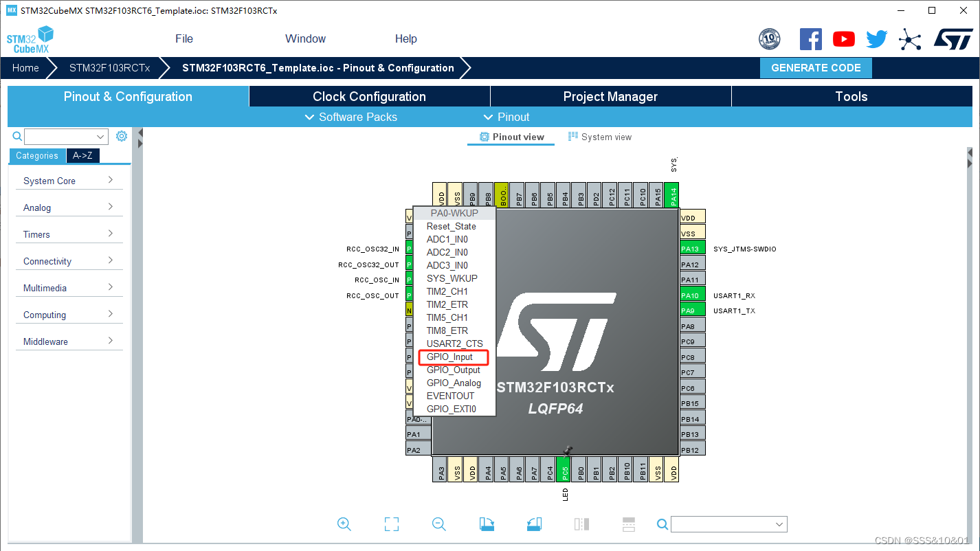Rotate the chip clockwise
The height and width of the screenshot is (551, 980).
tap(487, 524)
